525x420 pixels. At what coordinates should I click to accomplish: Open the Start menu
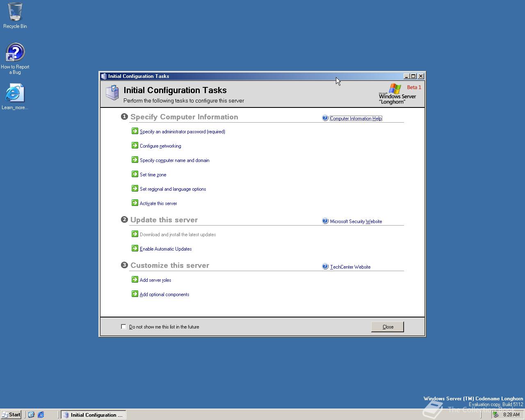11,415
